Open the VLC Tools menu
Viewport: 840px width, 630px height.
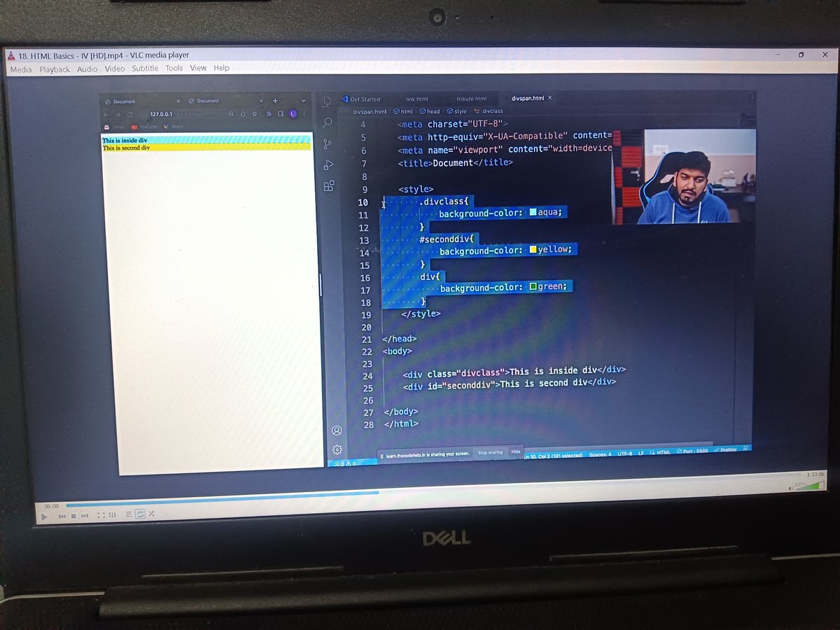pyautogui.click(x=174, y=68)
